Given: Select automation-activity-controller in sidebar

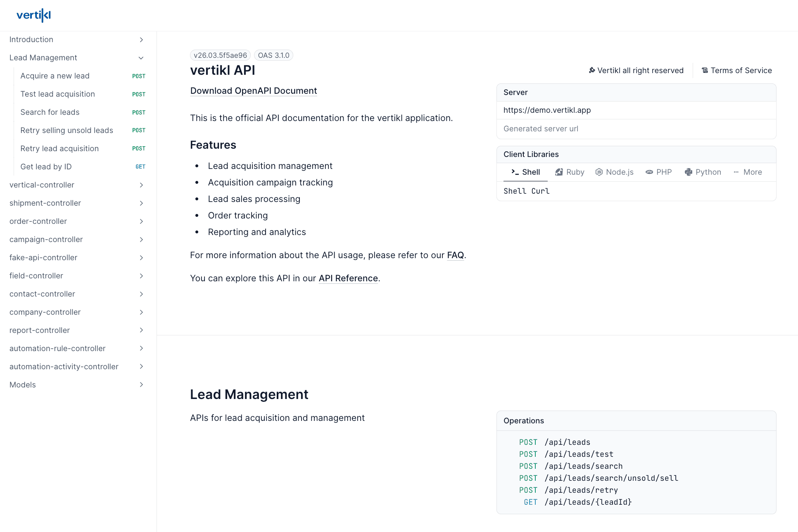Looking at the screenshot, I should pyautogui.click(x=78, y=367).
